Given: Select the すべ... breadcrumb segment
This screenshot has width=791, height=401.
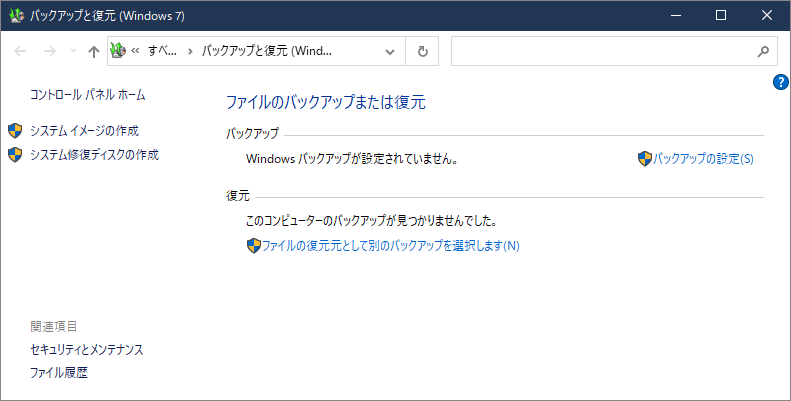Looking at the screenshot, I should point(162,50).
